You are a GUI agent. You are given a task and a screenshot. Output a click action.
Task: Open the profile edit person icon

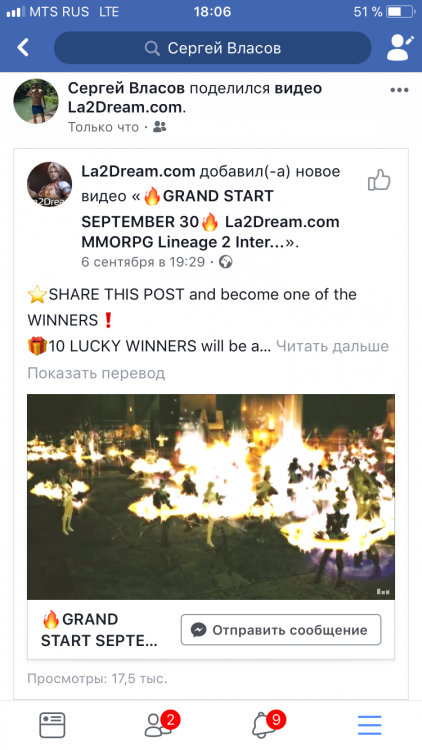(400, 48)
